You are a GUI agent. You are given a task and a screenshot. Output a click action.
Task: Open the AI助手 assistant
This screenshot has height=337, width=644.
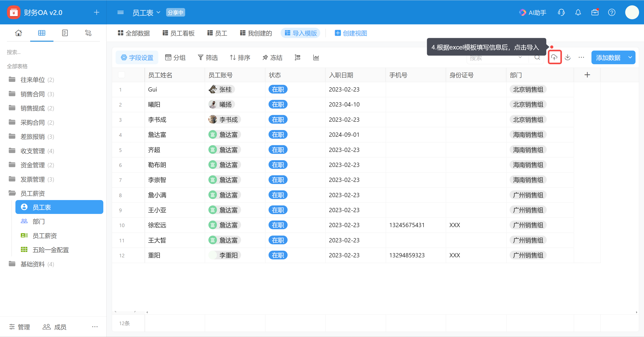[532, 13]
